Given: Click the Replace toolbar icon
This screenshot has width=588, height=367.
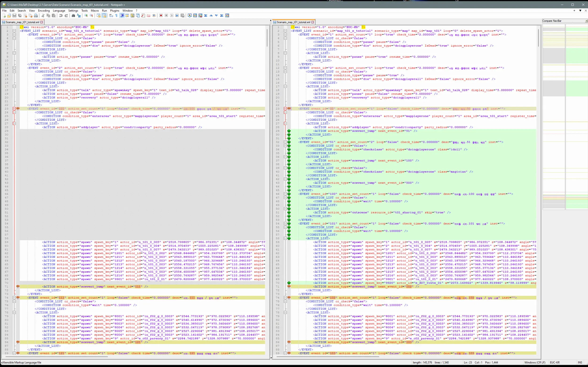Looking at the screenshot, I should [x=79, y=16].
